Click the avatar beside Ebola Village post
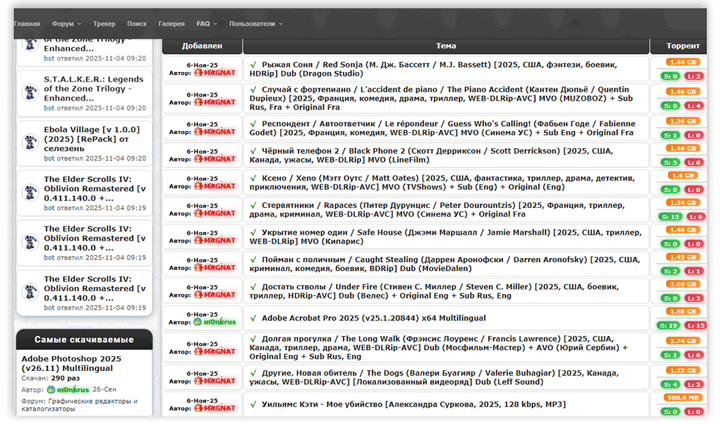The image size is (720, 424). (30, 142)
